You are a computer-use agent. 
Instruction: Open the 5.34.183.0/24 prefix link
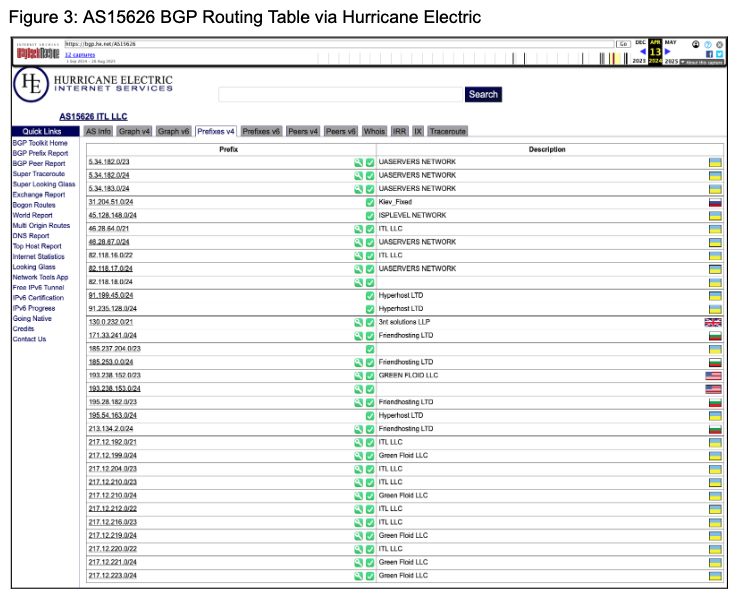(109, 188)
